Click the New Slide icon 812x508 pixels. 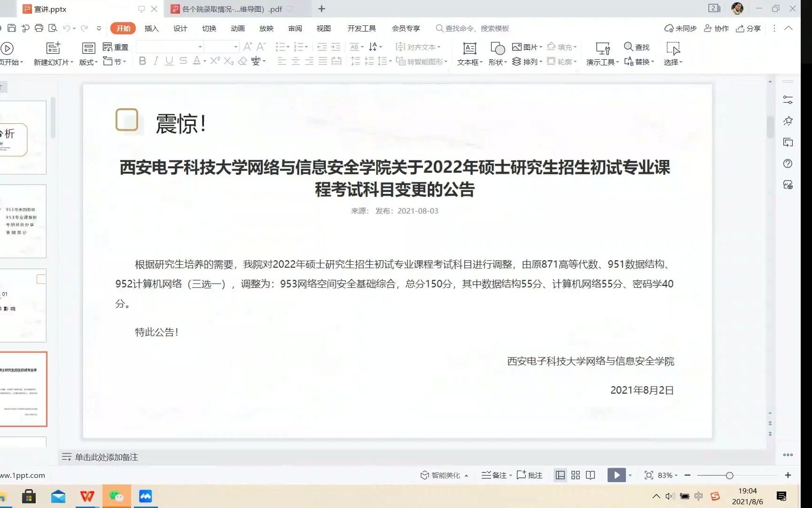pos(53,48)
